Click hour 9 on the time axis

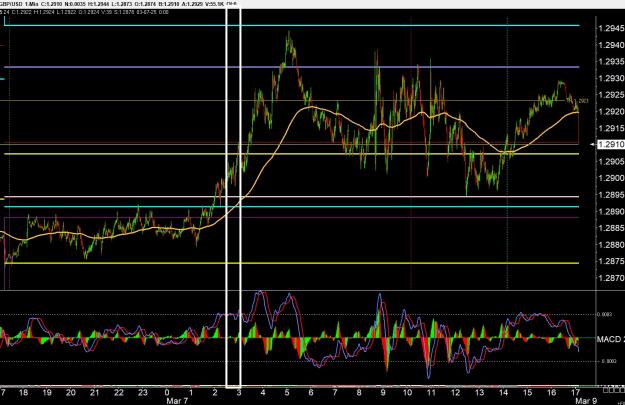[383, 392]
